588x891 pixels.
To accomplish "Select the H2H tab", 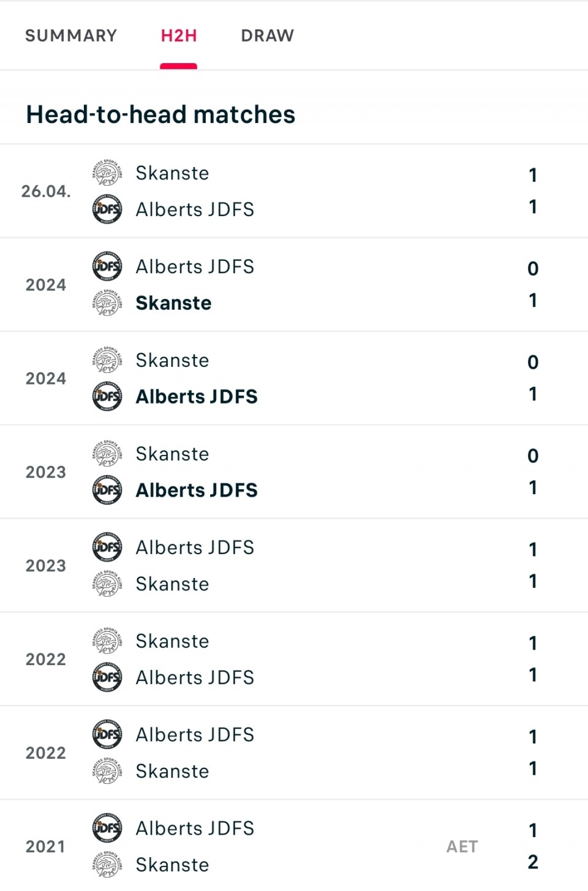I will pos(179,36).
